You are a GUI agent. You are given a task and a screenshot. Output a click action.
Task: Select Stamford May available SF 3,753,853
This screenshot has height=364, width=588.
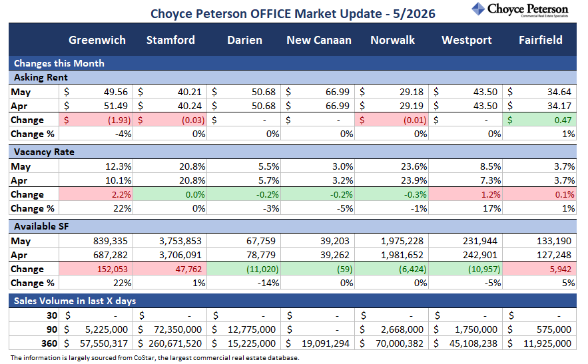point(180,241)
